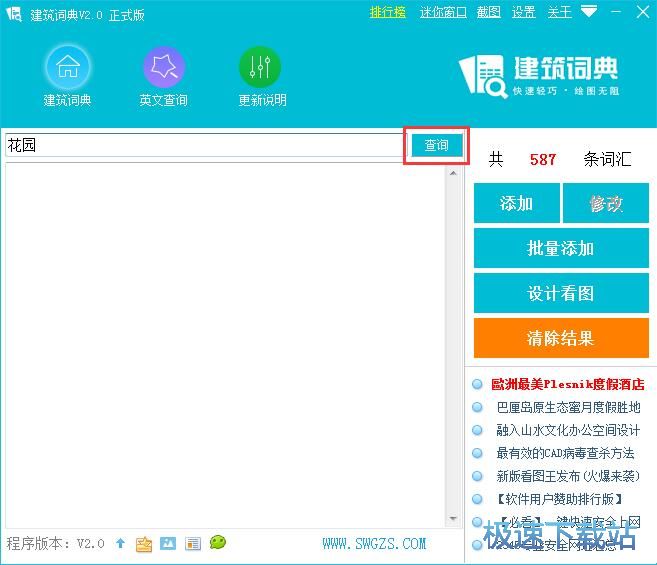Click the search field containing 花园
Image resolution: width=657 pixels, height=565 pixels.
pos(203,145)
